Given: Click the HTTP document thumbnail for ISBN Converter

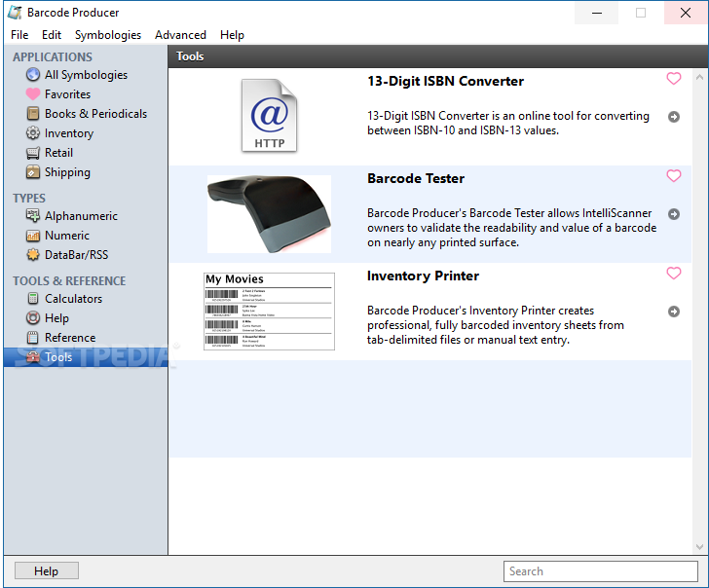Looking at the screenshot, I should pyautogui.click(x=270, y=116).
